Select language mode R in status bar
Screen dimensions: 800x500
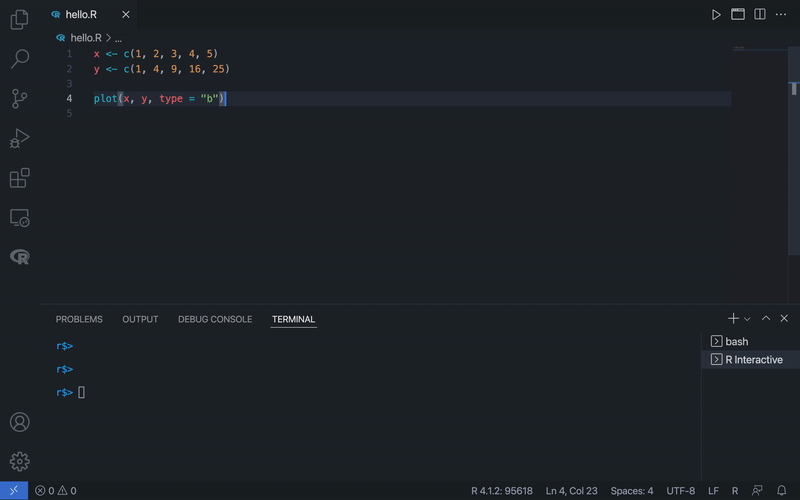pyautogui.click(x=735, y=491)
